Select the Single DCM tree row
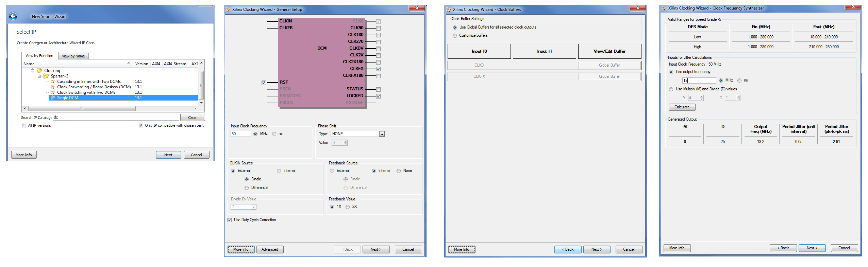Viewport: 868px width, 267px height. [x=124, y=98]
